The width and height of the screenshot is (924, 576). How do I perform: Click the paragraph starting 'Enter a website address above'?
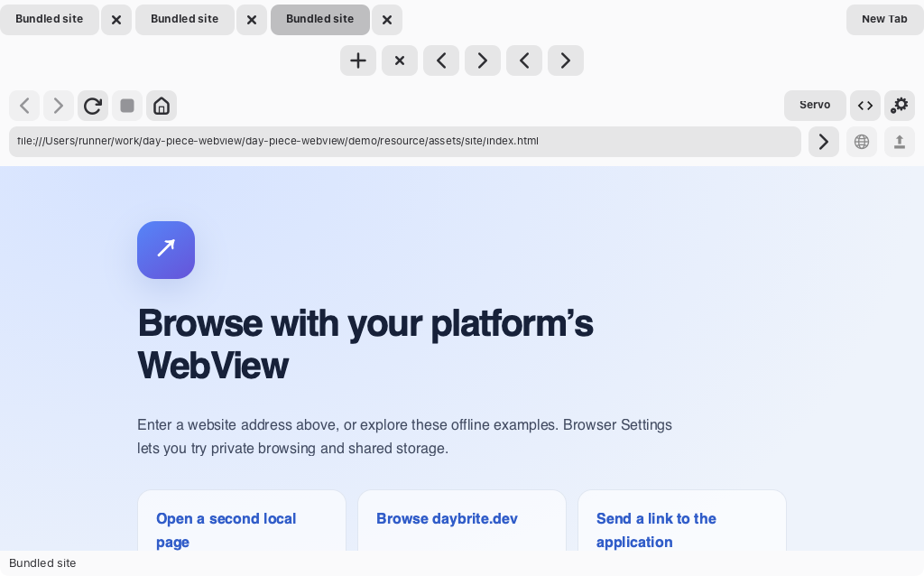[x=405, y=437]
